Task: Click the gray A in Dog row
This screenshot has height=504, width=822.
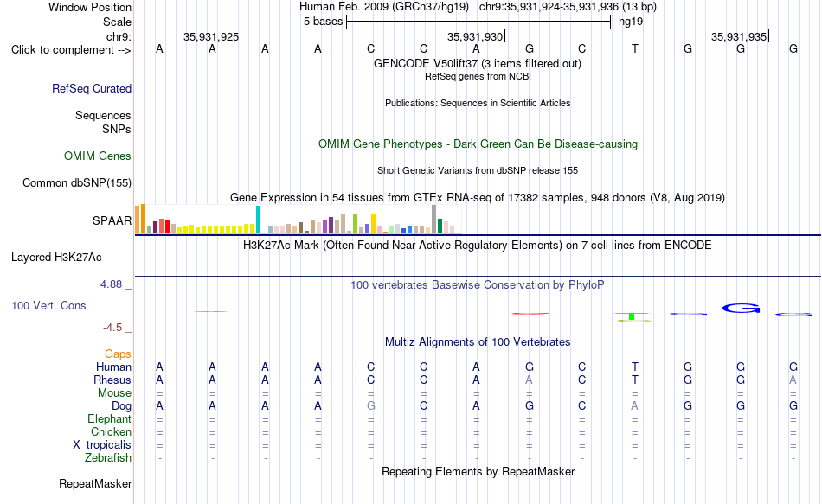Action: pos(635,406)
